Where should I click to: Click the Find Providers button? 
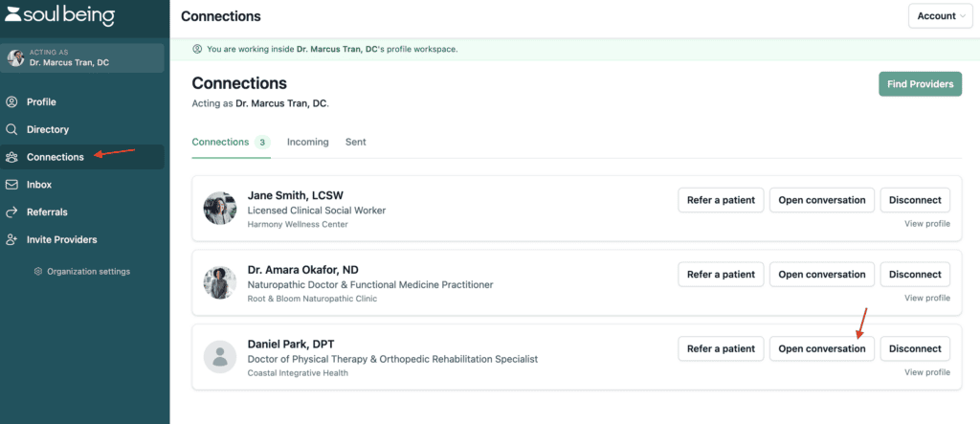pyautogui.click(x=920, y=84)
